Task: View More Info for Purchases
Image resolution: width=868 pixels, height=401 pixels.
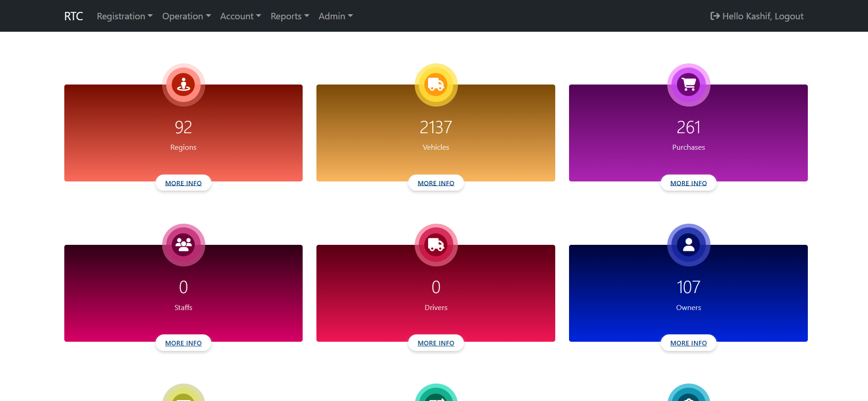Action: (688, 183)
